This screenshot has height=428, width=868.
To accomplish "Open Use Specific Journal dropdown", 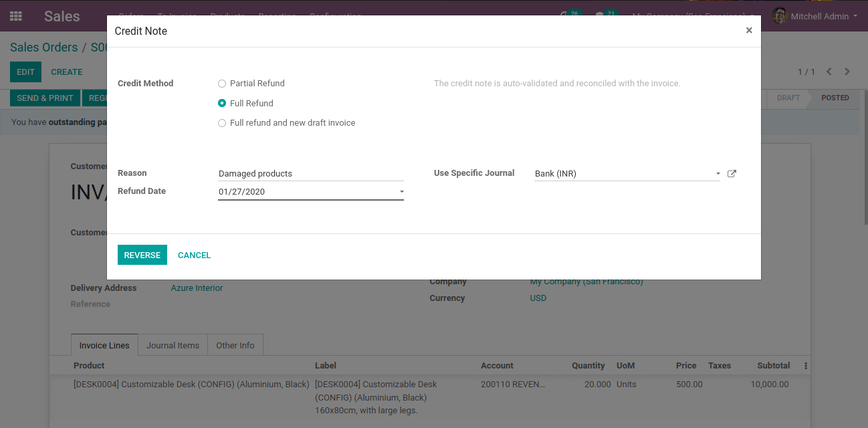I will coord(718,174).
